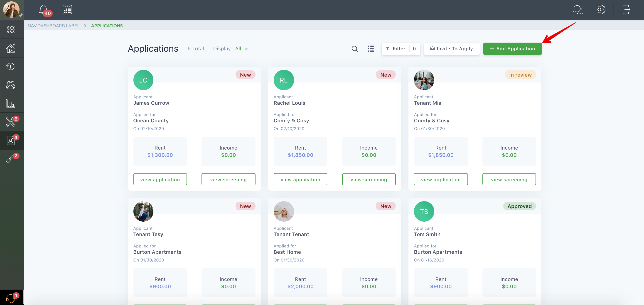Screen dimensions: 644x305
Task: Open the calendar icon in top bar
Action: 67,10
